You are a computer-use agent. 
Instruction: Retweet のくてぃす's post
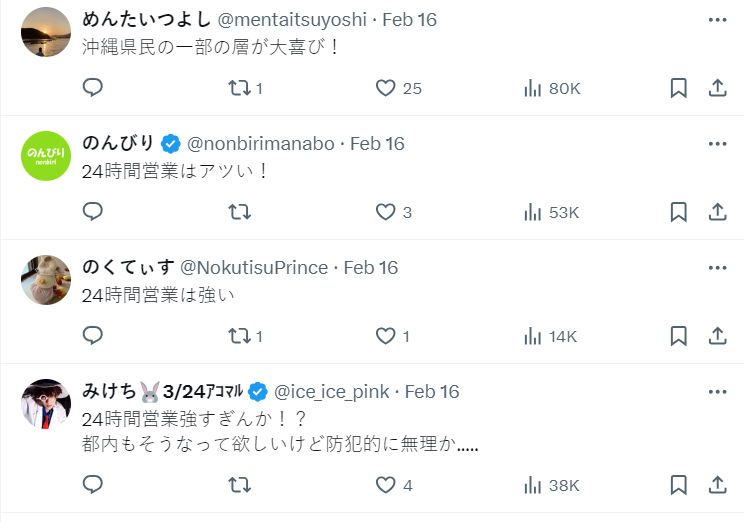[x=239, y=336]
